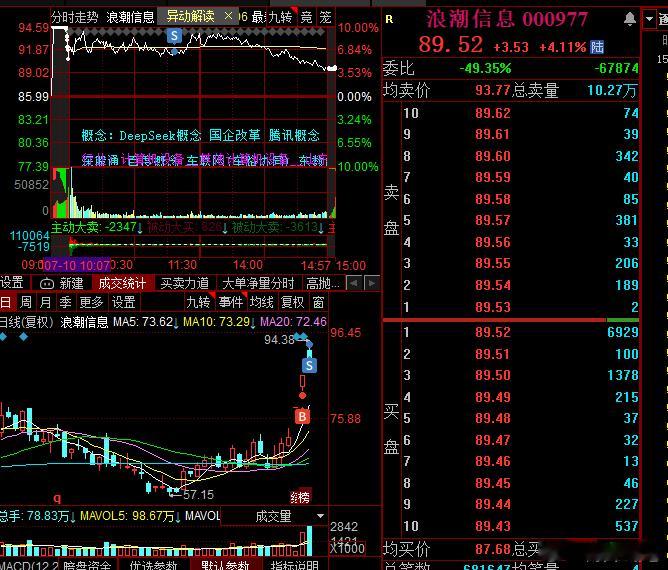This screenshot has height=570, width=668.
Task: Click the 10:07 time marker on intraday axis
Action: (x=78, y=265)
